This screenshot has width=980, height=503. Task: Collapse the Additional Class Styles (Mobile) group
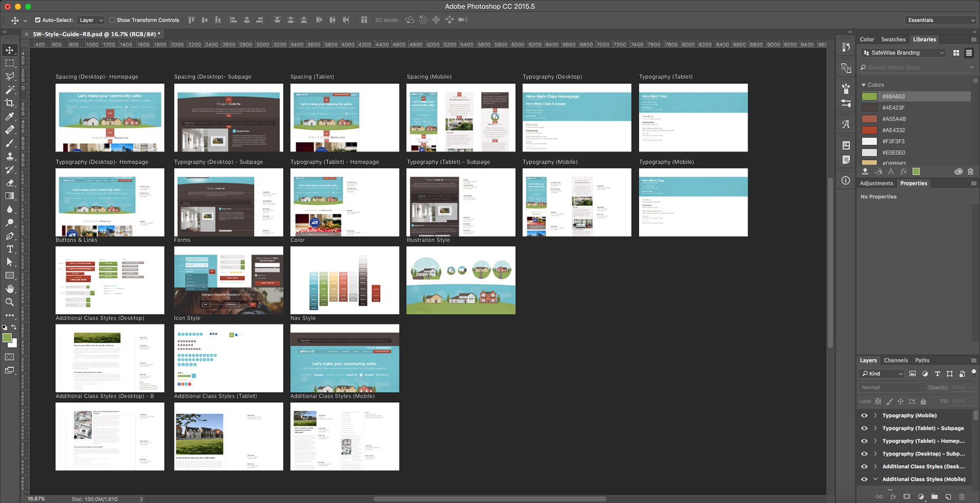pos(875,479)
